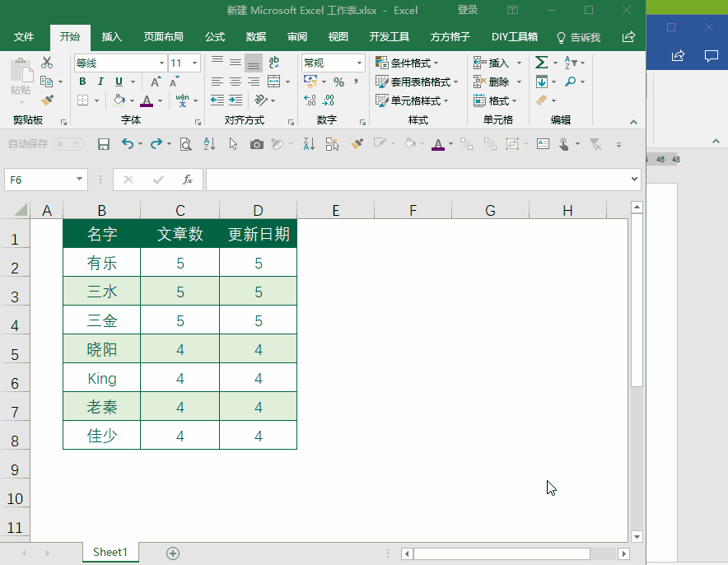Viewport: 728px width, 565px height.
Task: Click 登录 to sign in
Action: click(x=468, y=10)
